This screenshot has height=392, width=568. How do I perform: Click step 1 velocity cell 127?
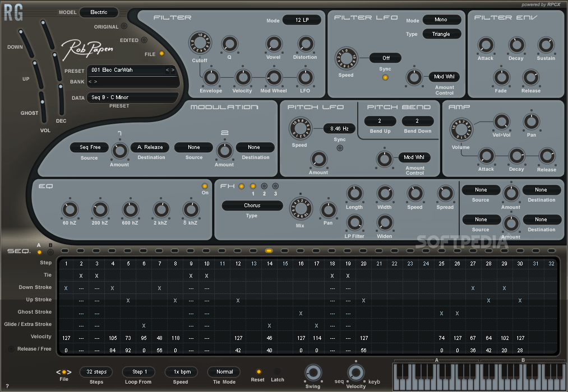point(66,338)
